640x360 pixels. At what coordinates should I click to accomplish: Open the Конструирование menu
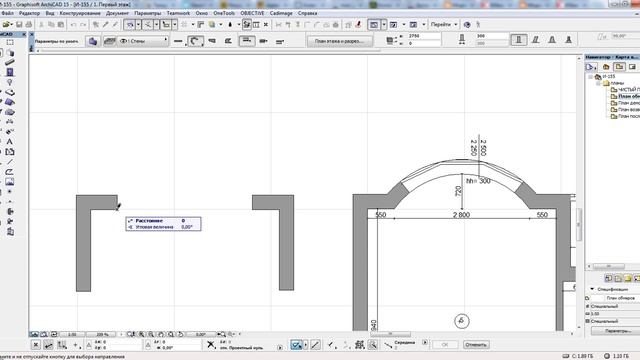(x=80, y=13)
